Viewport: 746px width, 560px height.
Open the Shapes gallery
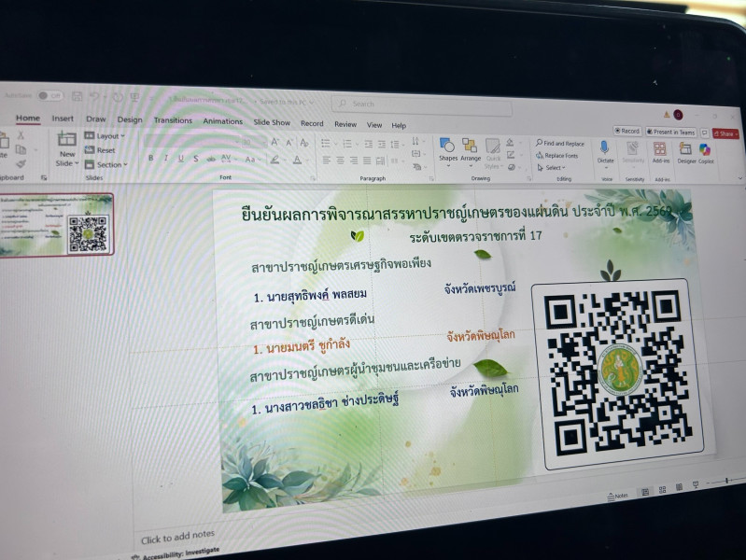pyautogui.click(x=447, y=149)
